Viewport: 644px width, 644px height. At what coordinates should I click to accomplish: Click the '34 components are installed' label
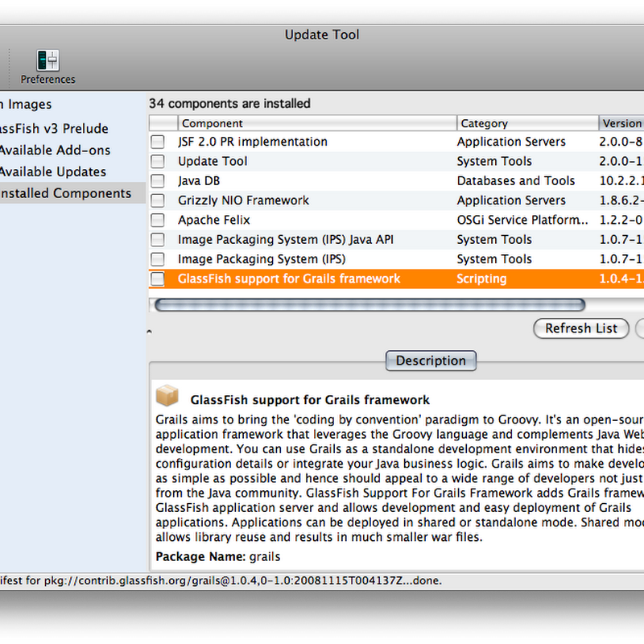(229, 104)
